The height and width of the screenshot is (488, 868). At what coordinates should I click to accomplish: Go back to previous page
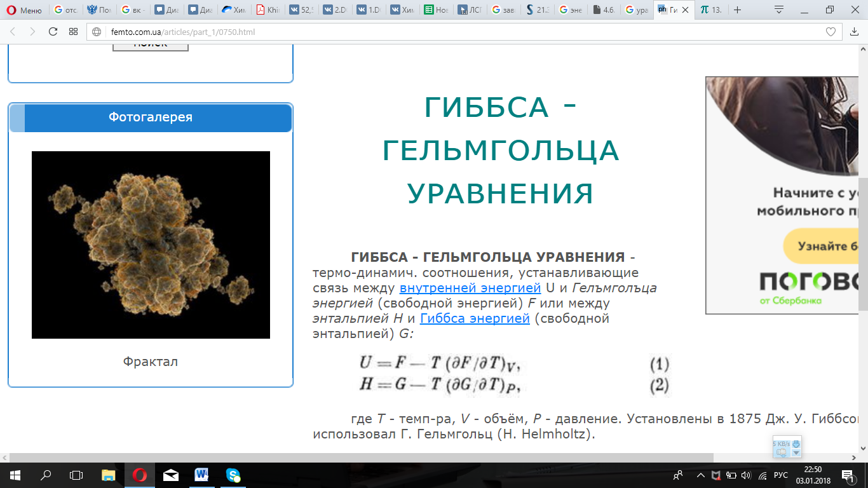pos(13,32)
